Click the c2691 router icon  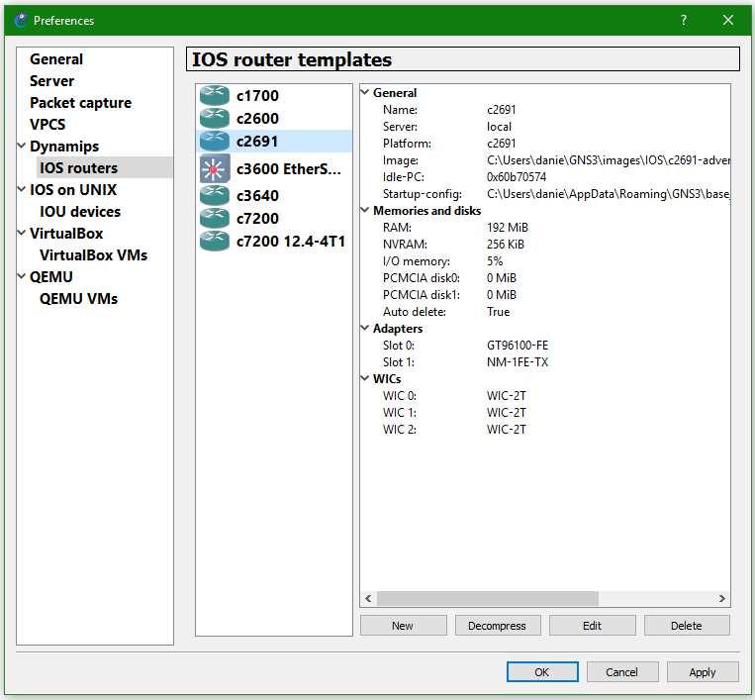(215, 142)
